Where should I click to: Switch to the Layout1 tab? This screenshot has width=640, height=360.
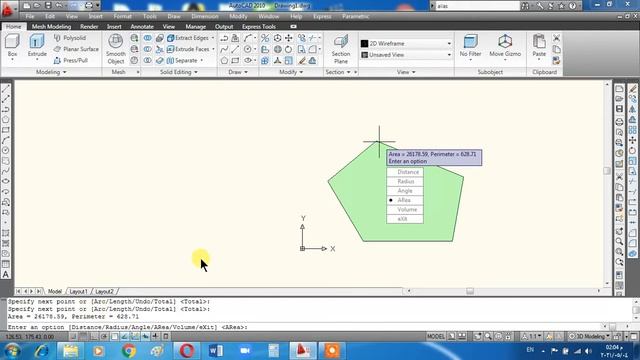coord(78,291)
